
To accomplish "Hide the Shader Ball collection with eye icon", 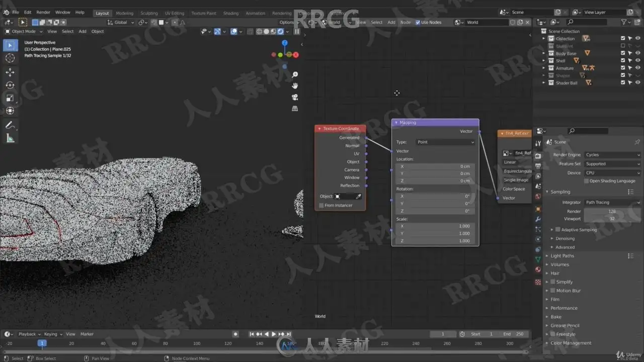I will [x=638, y=83].
